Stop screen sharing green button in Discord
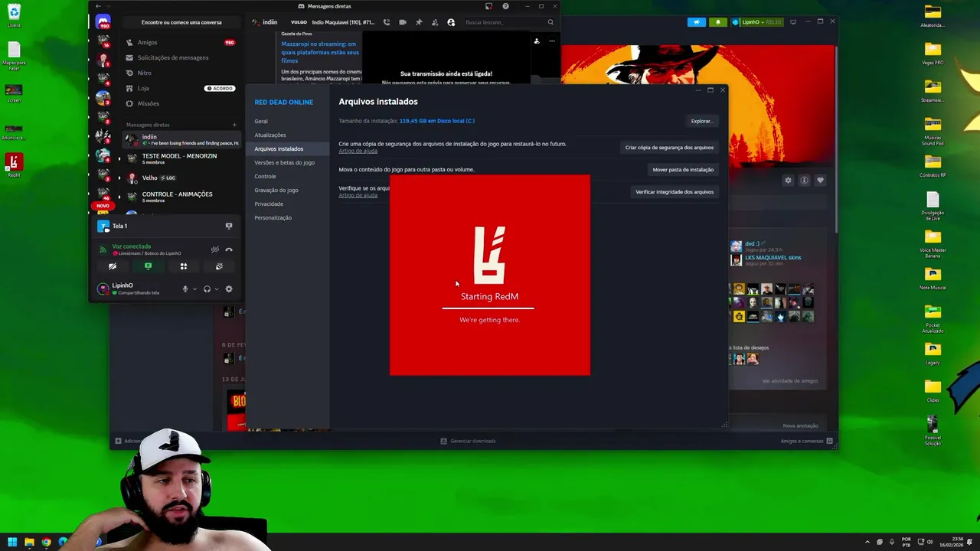980x551 pixels. pyautogui.click(x=148, y=266)
